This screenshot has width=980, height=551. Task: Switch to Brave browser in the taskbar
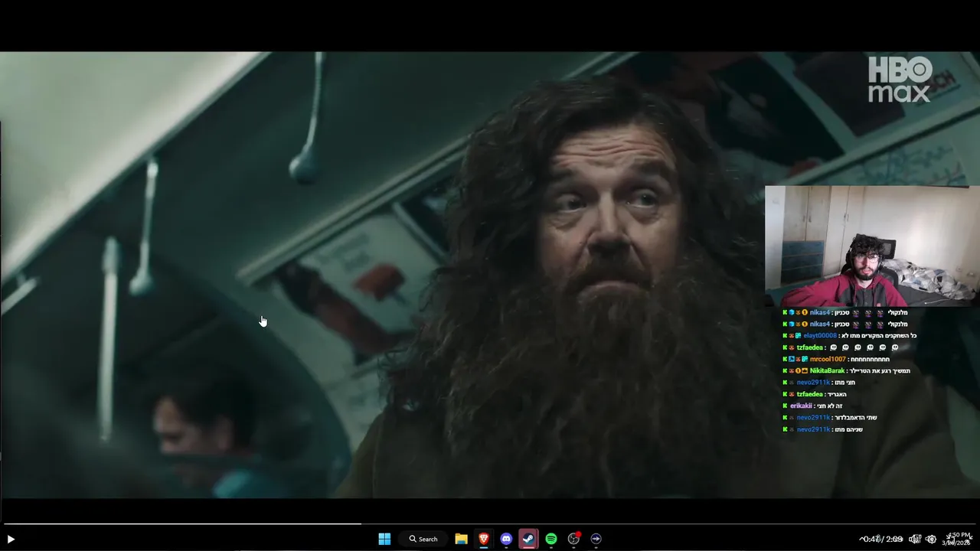(x=484, y=539)
